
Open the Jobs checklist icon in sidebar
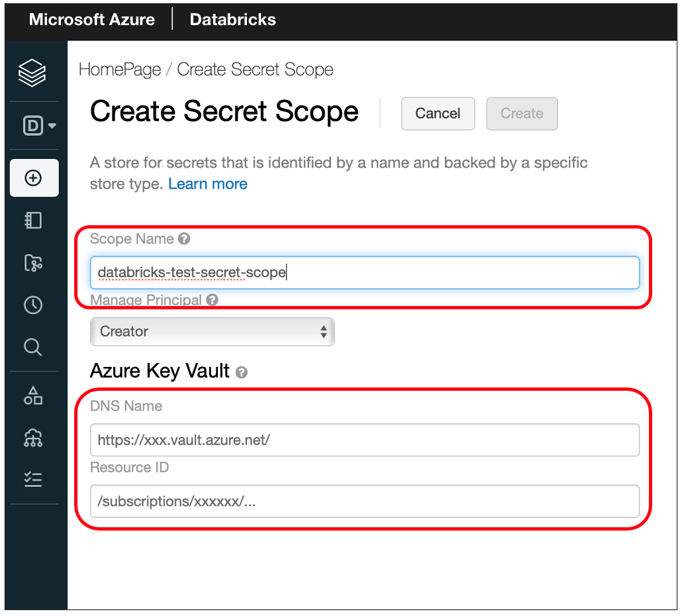(x=34, y=480)
